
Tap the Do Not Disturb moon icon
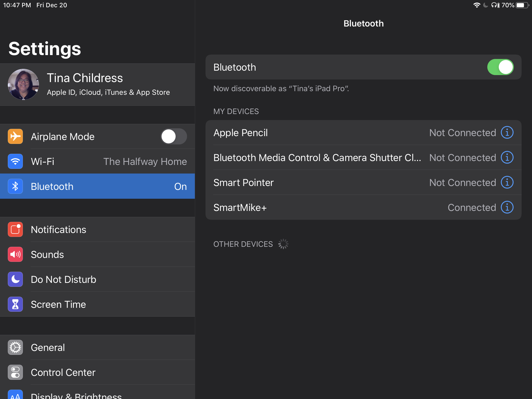[15, 280]
